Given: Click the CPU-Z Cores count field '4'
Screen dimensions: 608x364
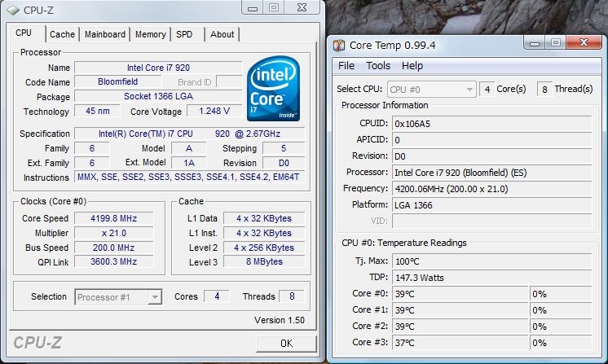Looking at the screenshot, I should (216, 296).
